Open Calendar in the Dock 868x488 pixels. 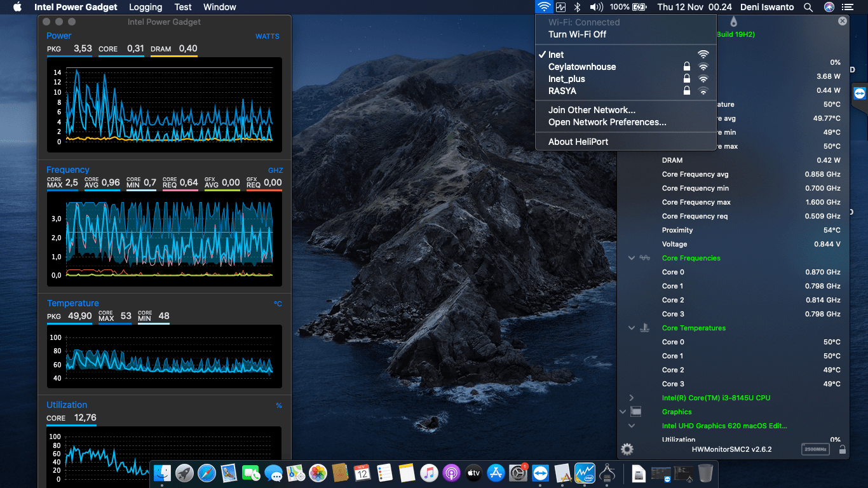[362, 473]
